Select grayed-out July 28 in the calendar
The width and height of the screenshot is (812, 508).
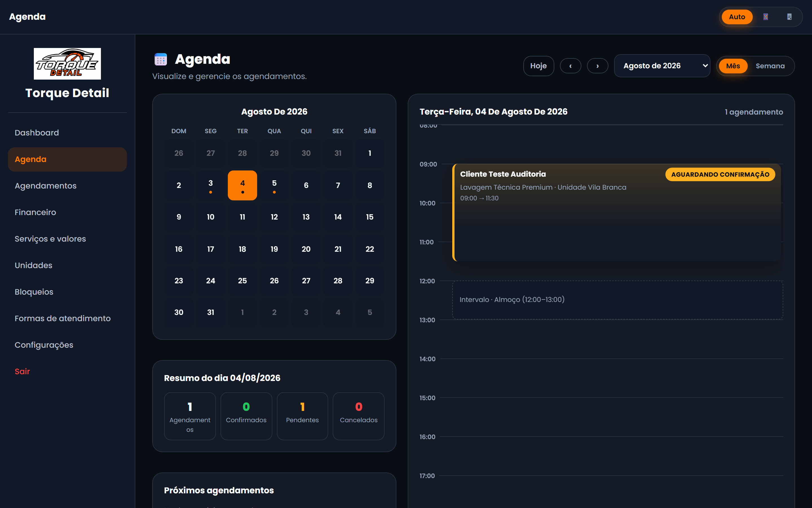pos(242,153)
